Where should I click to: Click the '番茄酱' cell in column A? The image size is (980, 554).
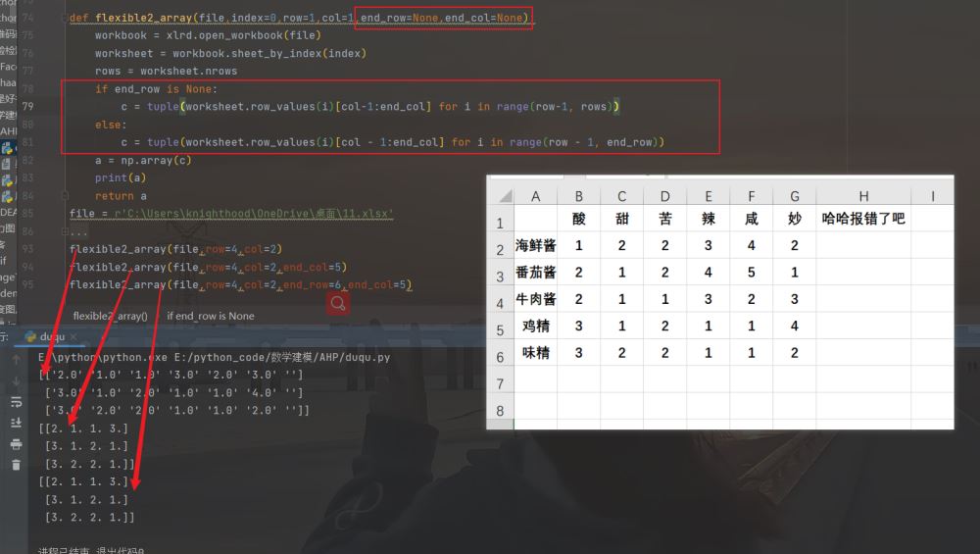pyautogui.click(x=536, y=272)
